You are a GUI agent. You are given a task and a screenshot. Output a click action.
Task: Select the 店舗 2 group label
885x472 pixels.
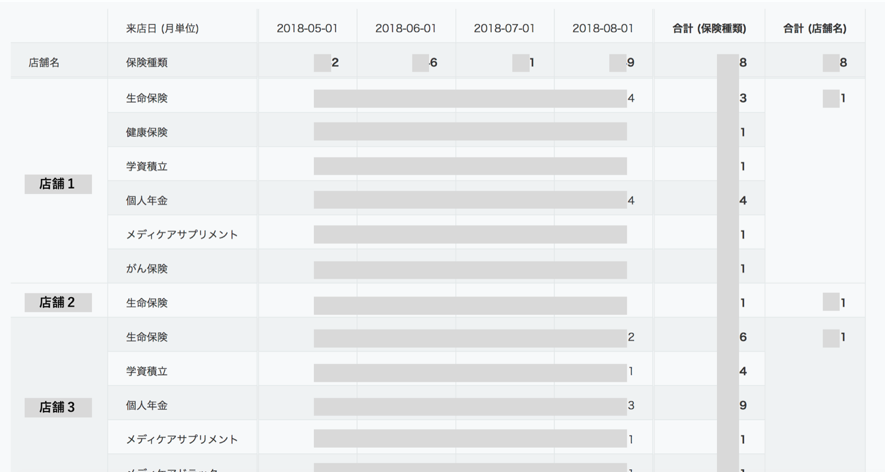pyautogui.click(x=58, y=302)
